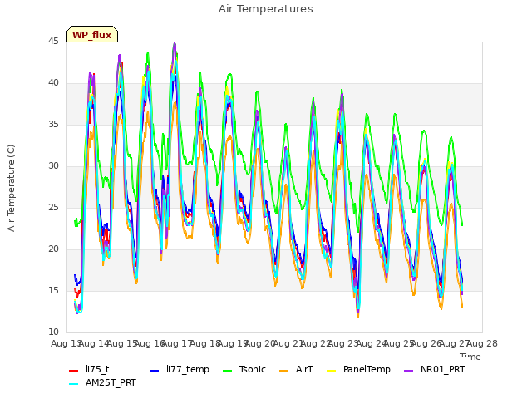
Task: Click the orange AirT legend swatch
Action: [283, 371]
